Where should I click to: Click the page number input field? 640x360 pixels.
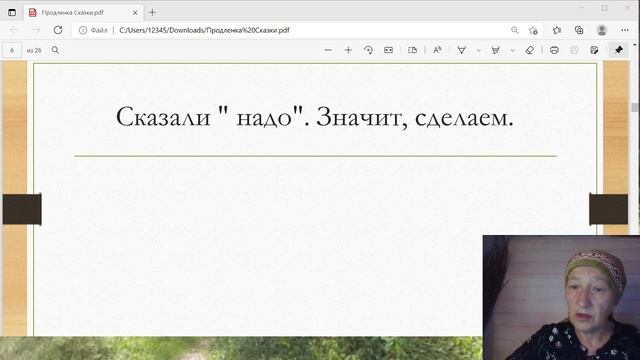pyautogui.click(x=12, y=50)
